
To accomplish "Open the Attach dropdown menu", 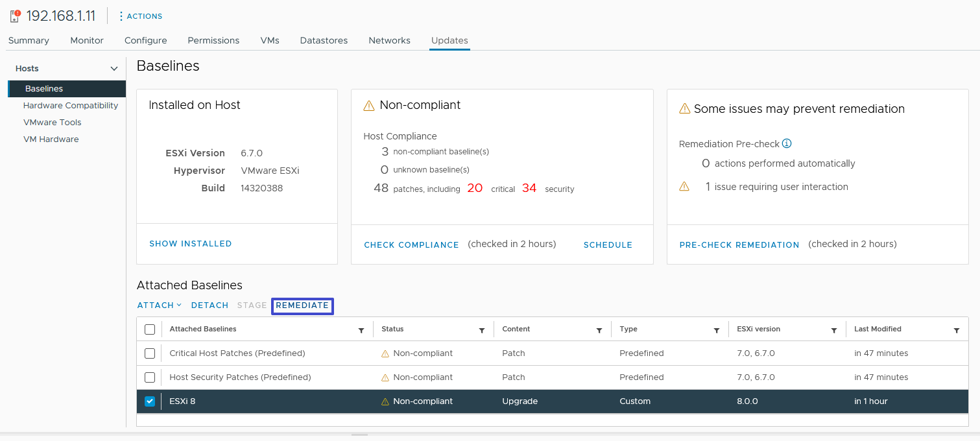I will (x=159, y=305).
